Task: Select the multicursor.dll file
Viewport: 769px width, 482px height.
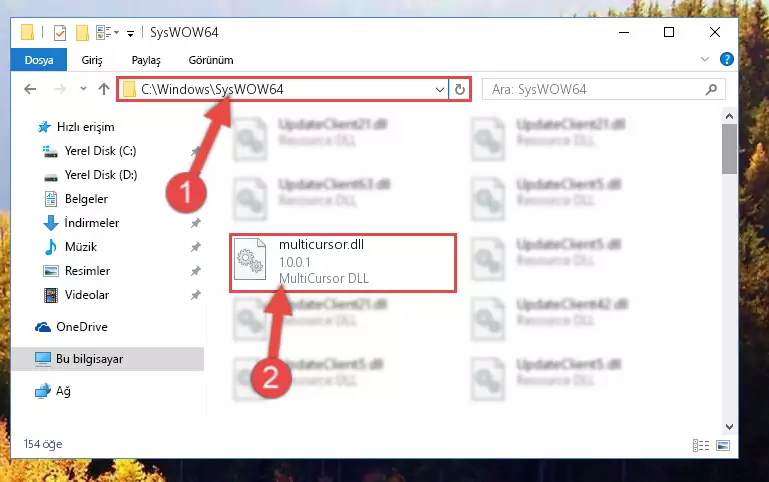Action: pyautogui.click(x=343, y=263)
